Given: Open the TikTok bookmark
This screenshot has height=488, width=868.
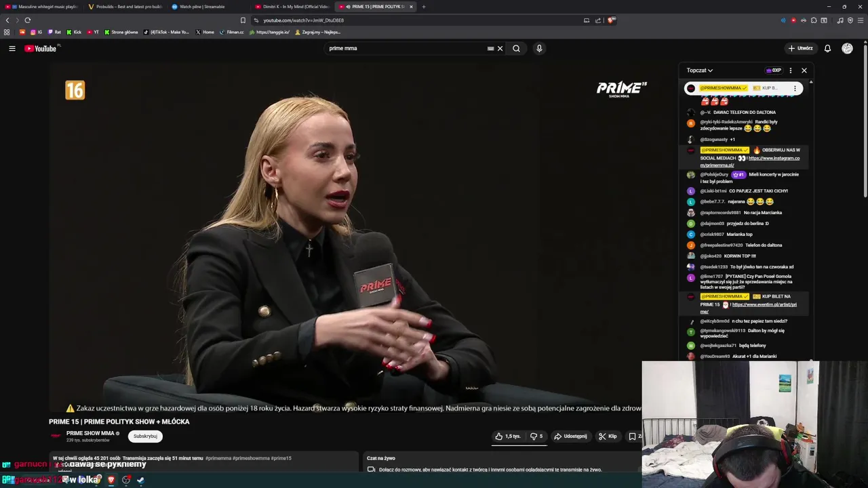Looking at the screenshot, I should click(x=167, y=32).
